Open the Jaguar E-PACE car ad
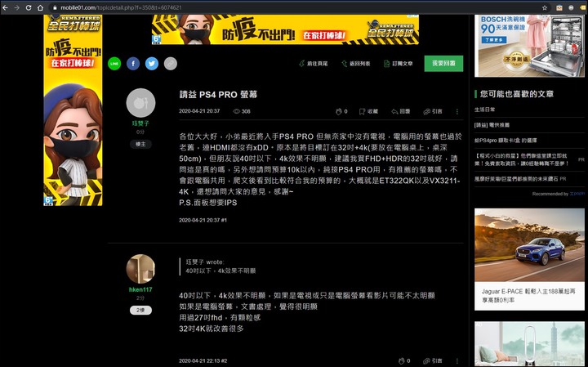 pos(529,244)
